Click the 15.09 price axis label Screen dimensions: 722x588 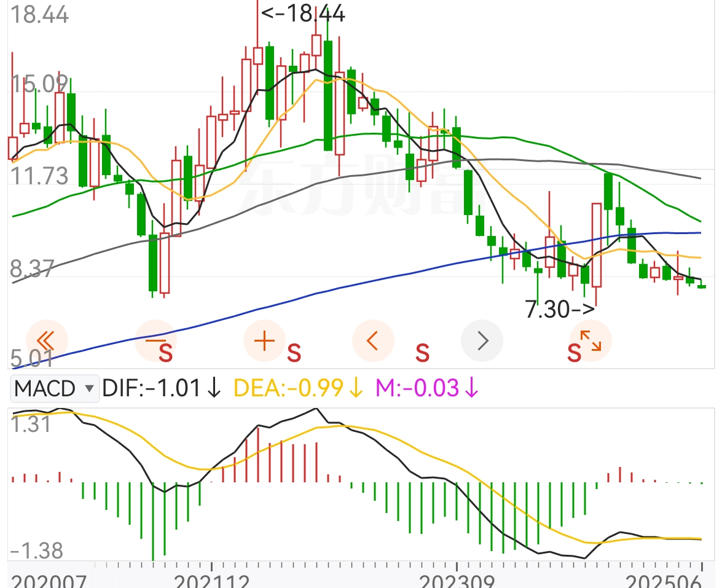[x=39, y=85]
